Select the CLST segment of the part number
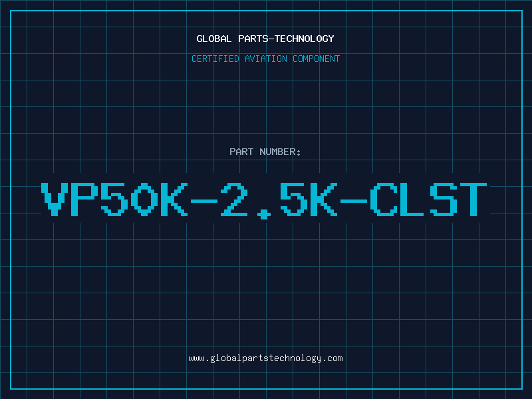Image resolution: width=532 pixels, height=399 pixels. pos(428,199)
